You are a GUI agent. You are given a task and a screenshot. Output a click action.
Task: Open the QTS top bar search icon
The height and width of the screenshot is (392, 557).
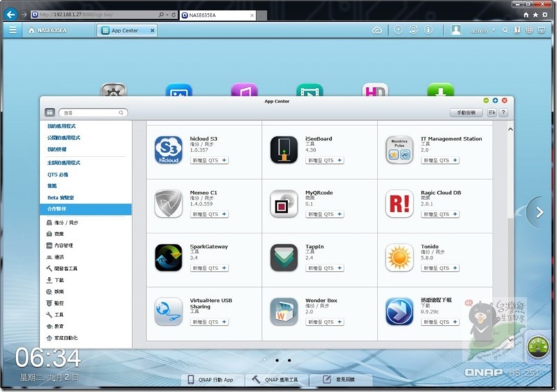click(x=505, y=30)
